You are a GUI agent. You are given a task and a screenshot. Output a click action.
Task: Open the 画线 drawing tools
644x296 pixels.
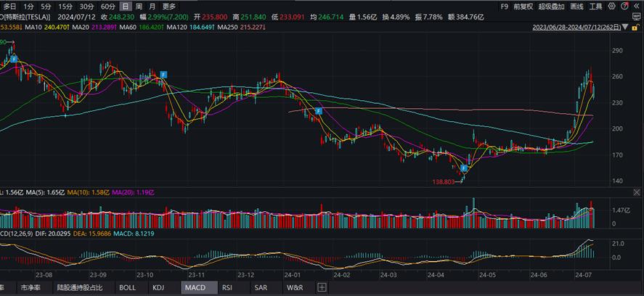pyautogui.click(x=577, y=6)
